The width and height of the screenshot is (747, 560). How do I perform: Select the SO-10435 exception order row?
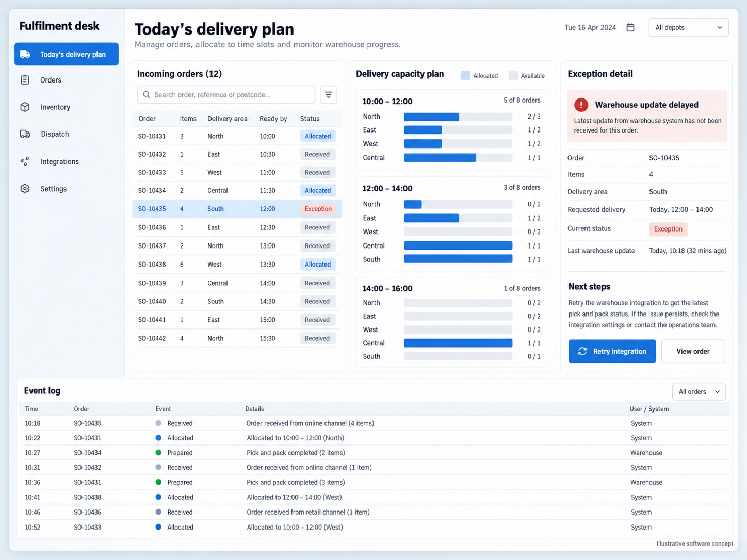(x=237, y=209)
